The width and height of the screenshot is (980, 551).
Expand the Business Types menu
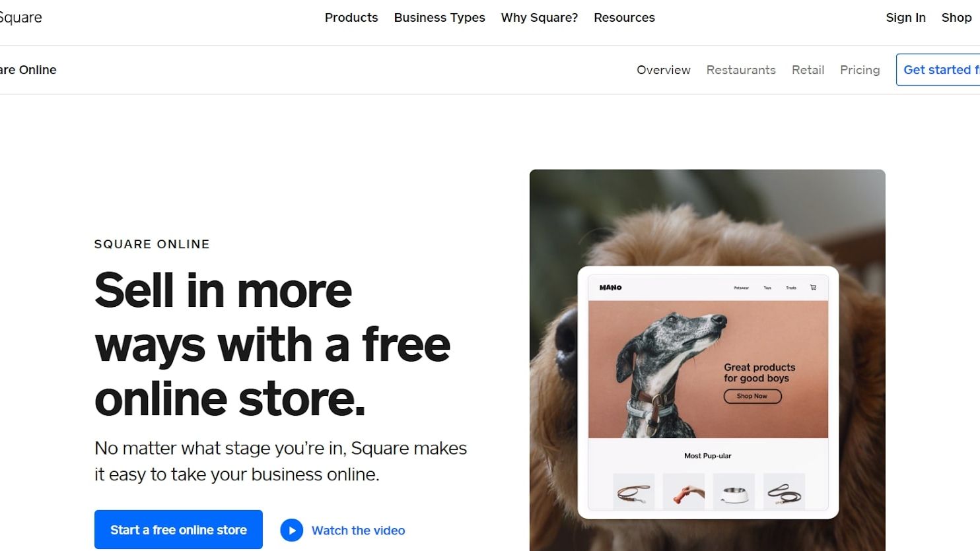[x=440, y=18]
